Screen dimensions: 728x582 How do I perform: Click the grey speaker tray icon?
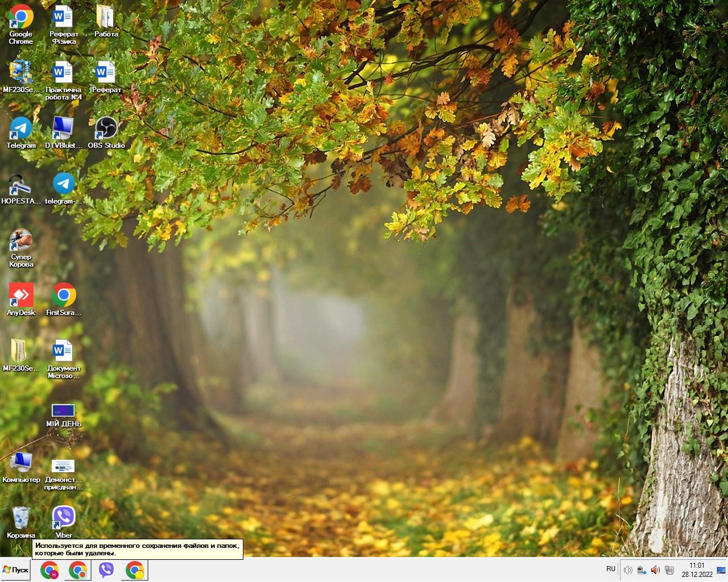tap(628, 570)
